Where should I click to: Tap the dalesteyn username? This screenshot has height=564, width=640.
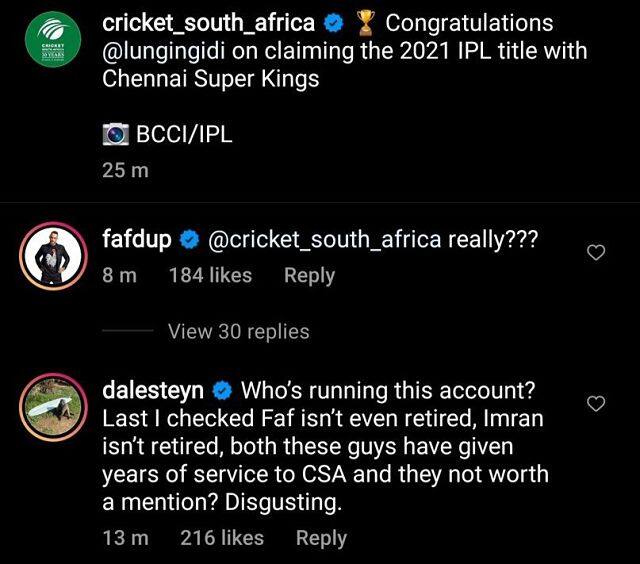pyautogui.click(x=152, y=389)
